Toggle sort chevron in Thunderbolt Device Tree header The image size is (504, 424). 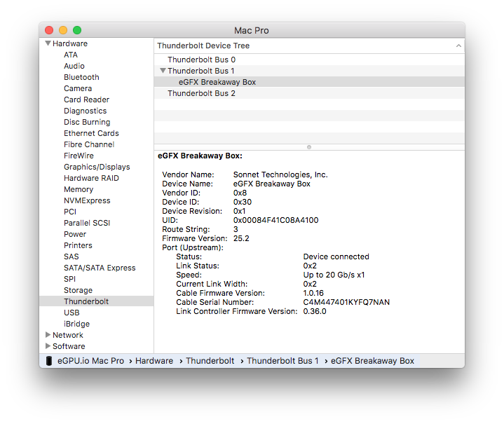coord(458,46)
